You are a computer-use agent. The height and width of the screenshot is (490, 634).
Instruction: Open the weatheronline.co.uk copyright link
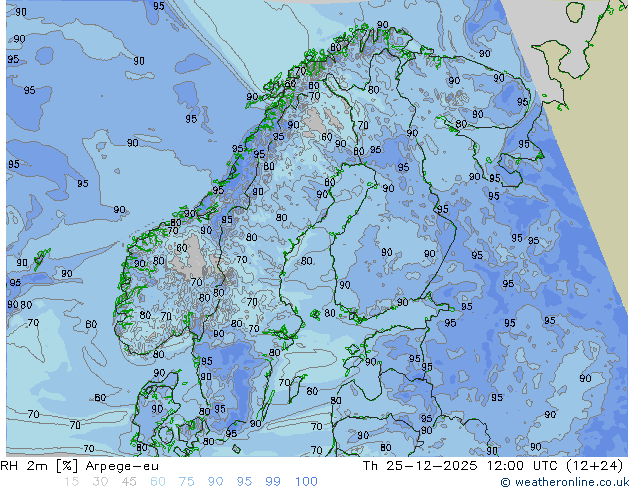click(565, 482)
